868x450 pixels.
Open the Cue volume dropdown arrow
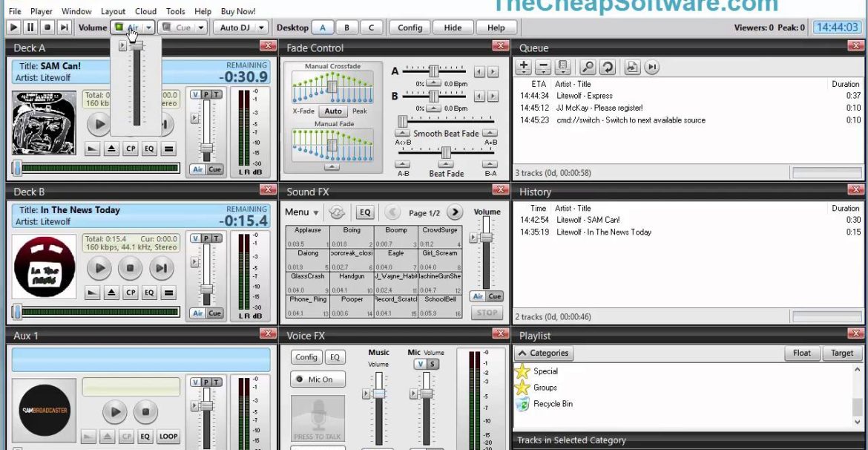(201, 27)
